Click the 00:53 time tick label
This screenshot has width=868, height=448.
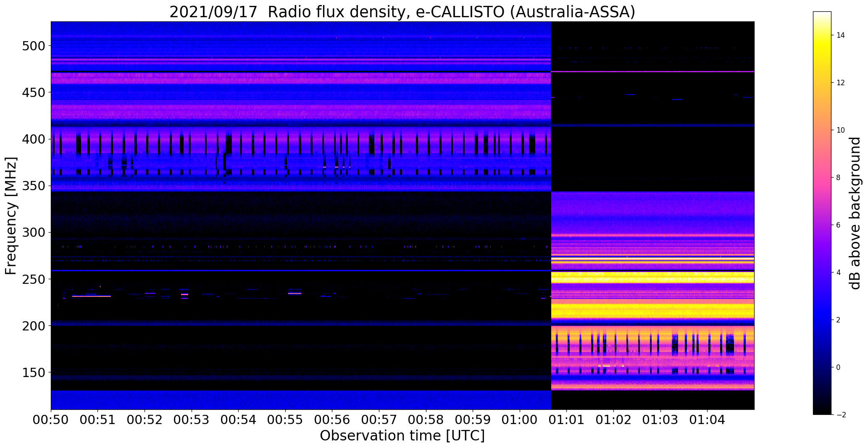192,419
